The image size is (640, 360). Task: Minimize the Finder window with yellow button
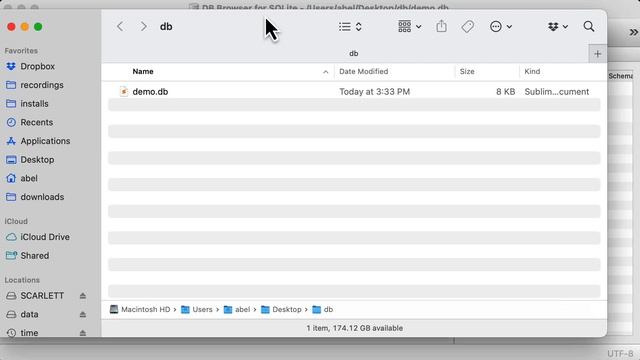24,27
